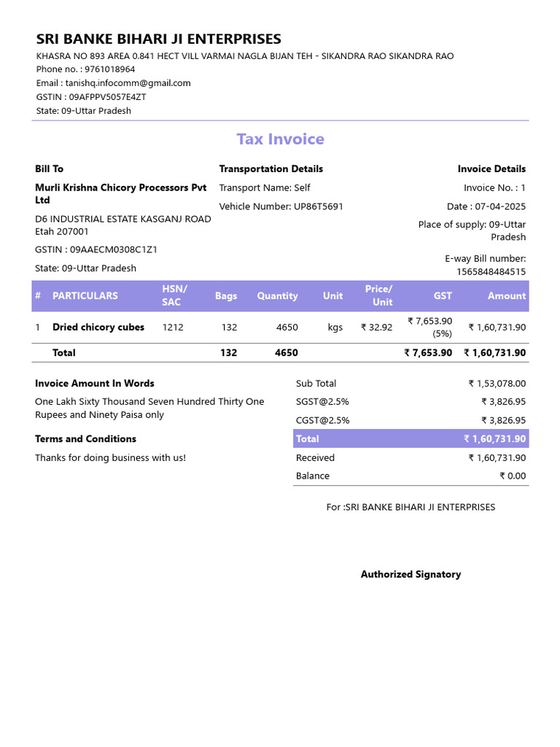
Task: Click the CGST@2.5% label
Action: pos(323,420)
